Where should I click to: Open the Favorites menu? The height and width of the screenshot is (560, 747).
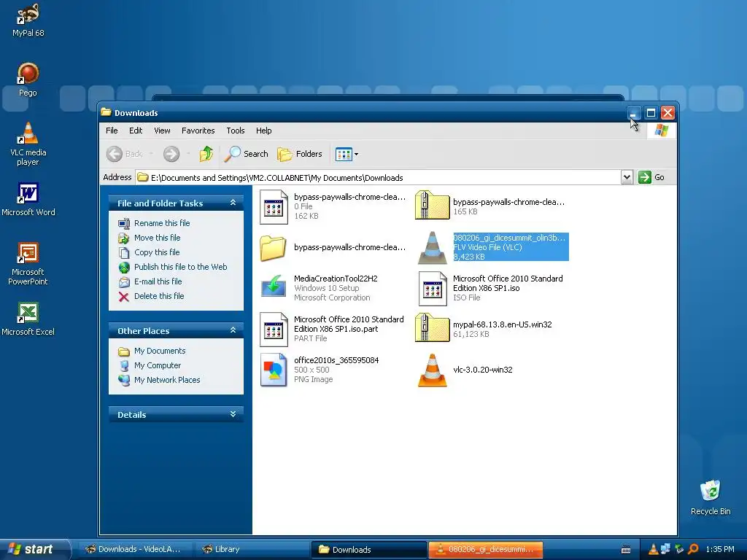pyautogui.click(x=198, y=131)
